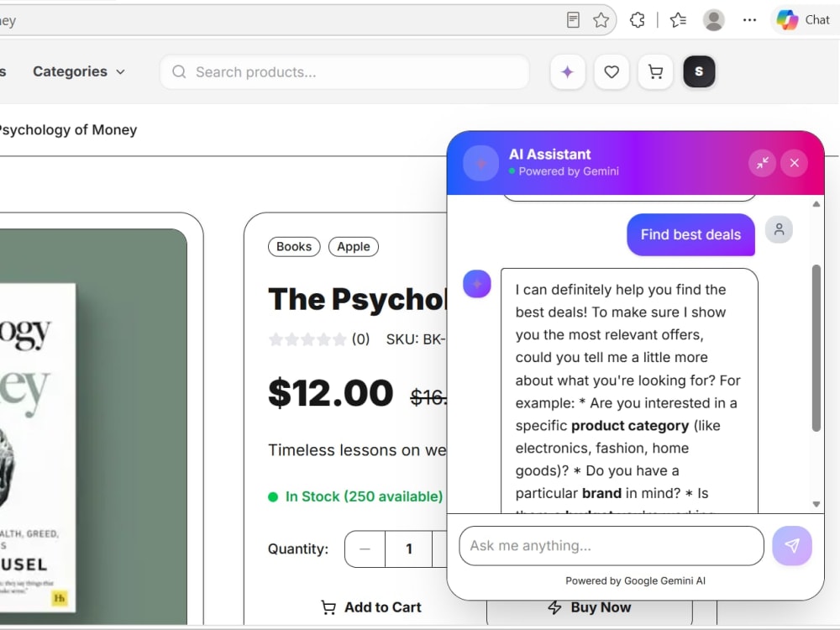Click the Buy Now button
The width and height of the screenshot is (840, 630).
pyautogui.click(x=590, y=608)
